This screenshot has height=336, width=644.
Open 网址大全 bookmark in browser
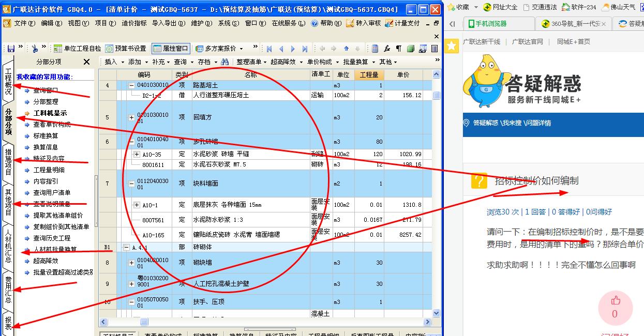tap(500, 7)
